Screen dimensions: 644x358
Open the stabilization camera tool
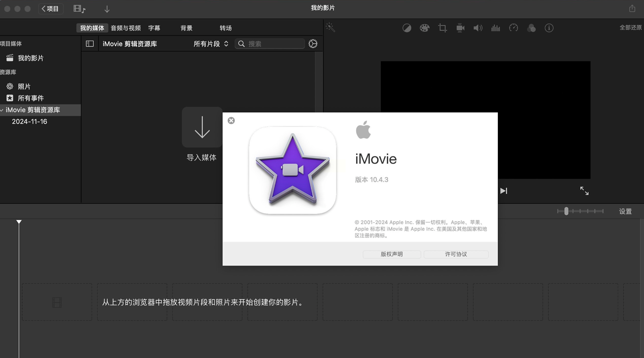pos(460,28)
